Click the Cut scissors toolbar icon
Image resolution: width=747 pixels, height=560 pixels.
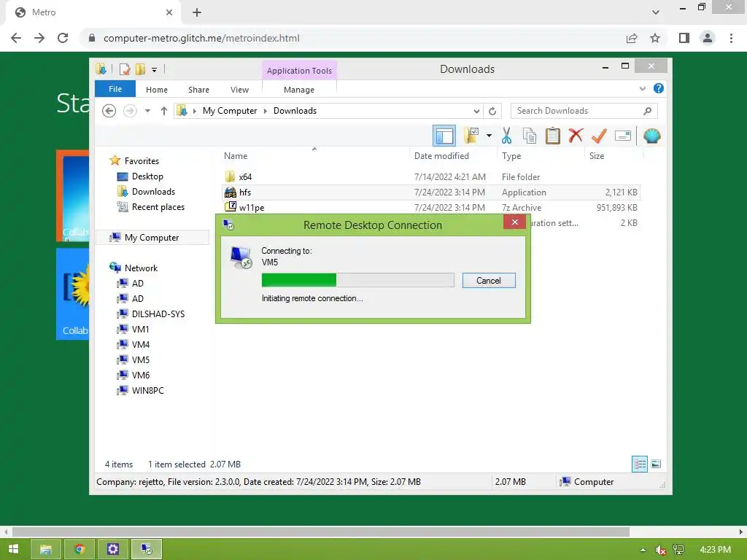(506, 136)
